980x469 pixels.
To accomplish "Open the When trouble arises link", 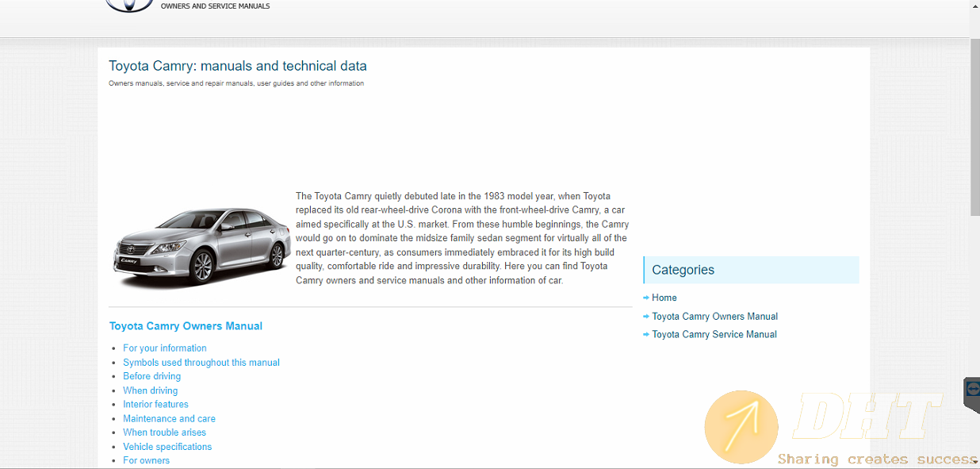I will [x=164, y=432].
